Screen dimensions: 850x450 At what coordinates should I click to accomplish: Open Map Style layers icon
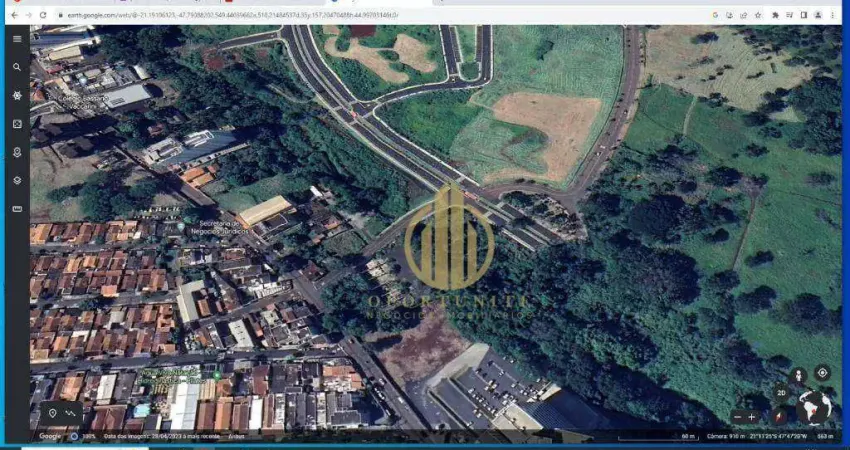point(17,181)
